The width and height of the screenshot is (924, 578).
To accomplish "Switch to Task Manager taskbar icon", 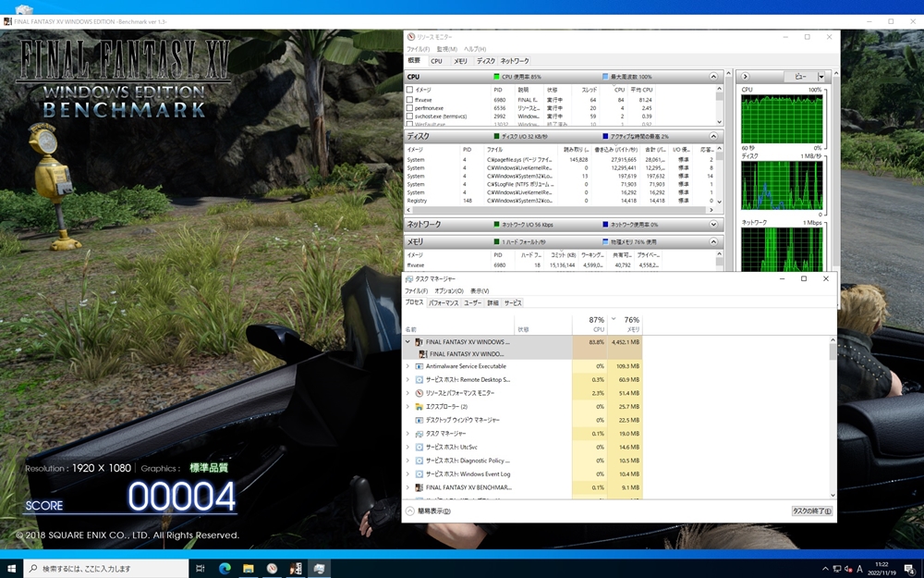I will click(x=319, y=569).
